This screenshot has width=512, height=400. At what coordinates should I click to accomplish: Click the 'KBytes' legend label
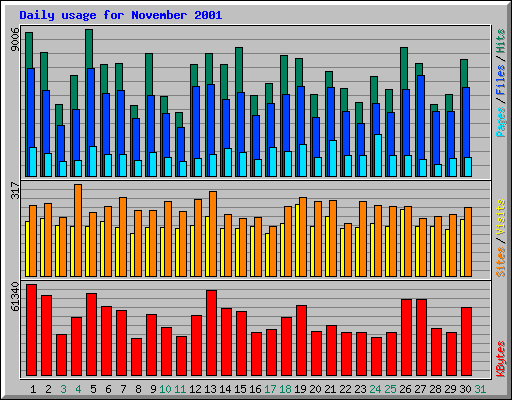(x=501, y=359)
